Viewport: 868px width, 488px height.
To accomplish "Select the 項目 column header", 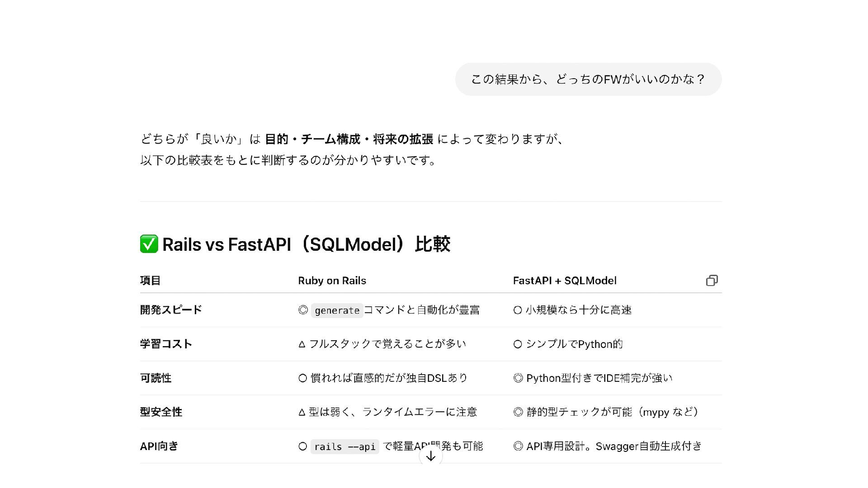I will [x=150, y=281].
